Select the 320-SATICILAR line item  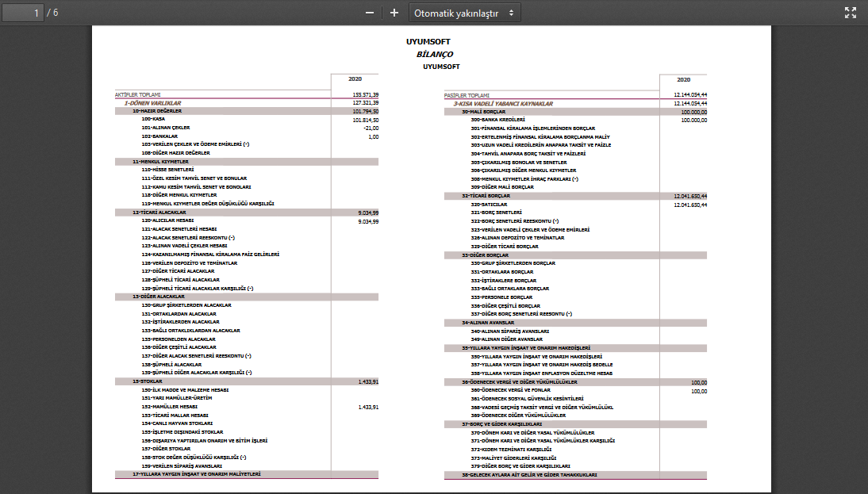click(489, 205)
